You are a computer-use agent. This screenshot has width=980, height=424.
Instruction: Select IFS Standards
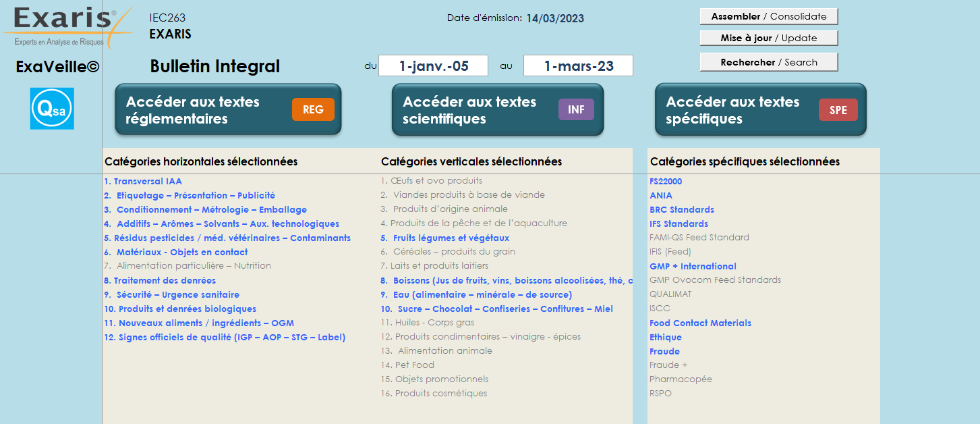(x=679, y=223)
